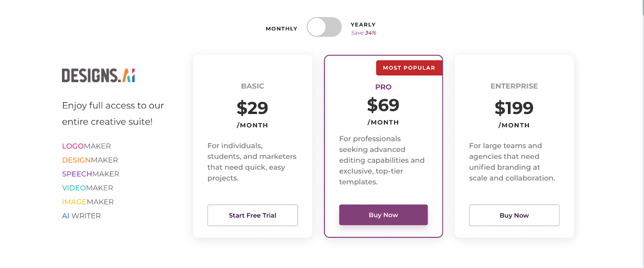
Task: Open the LOGOMAKER link
Action: (87, 146)
